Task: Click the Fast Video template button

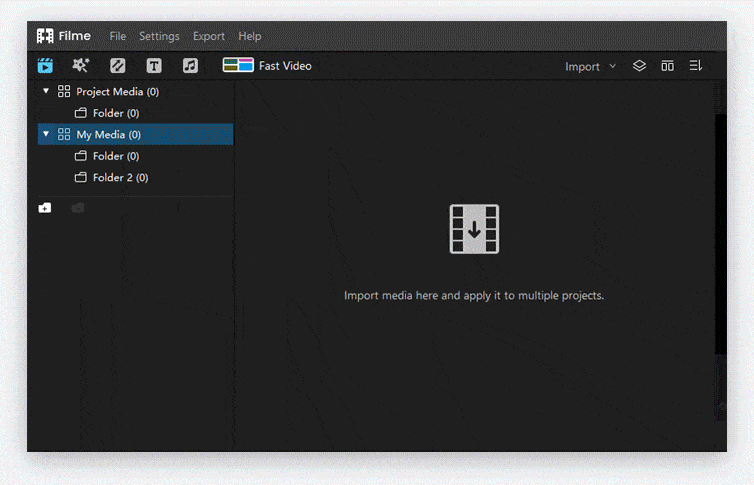Action: pyautogui.click(x=267, y=66)
